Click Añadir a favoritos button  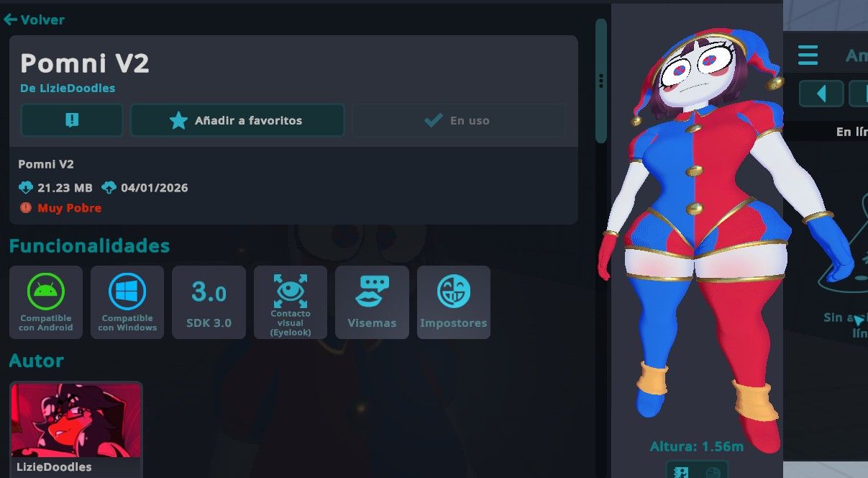coord(237,120)
